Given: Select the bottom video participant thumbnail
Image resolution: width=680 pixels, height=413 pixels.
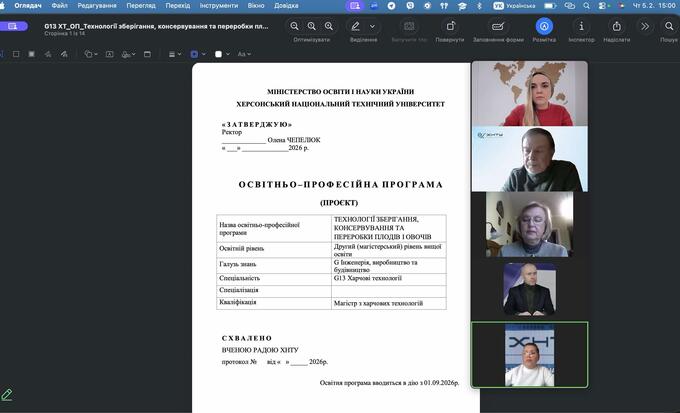Looking at the screenshot, I should [529, 354].
